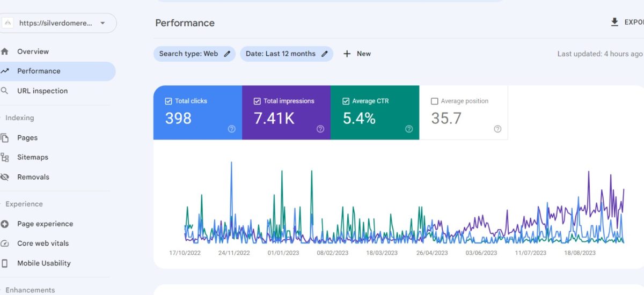Screen dimensions: 644x295
Task: Click the help icon on Average CTR card
Action: coord(409,129)
